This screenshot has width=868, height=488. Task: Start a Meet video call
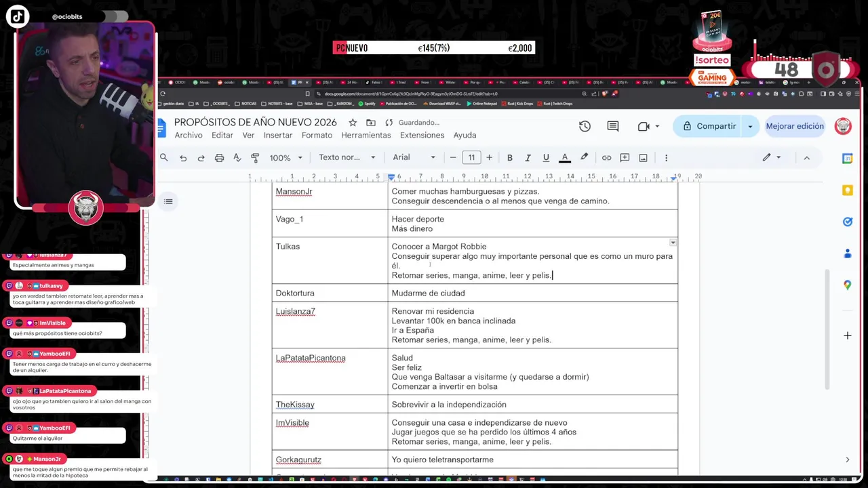[x=644, y=126]
